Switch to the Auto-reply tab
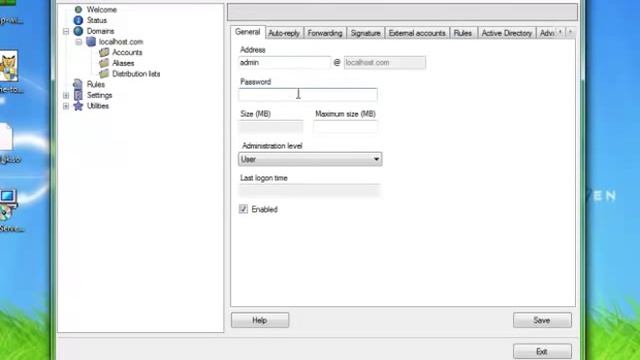640x360 pixels. pyautogui.click(x=284, y=33)
